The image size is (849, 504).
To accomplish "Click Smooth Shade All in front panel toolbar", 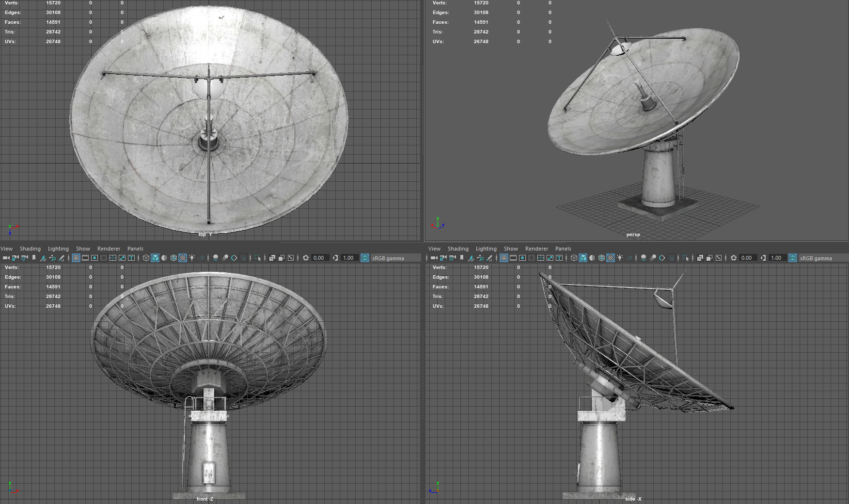I will pyautogui.click(x=155, y=258).
